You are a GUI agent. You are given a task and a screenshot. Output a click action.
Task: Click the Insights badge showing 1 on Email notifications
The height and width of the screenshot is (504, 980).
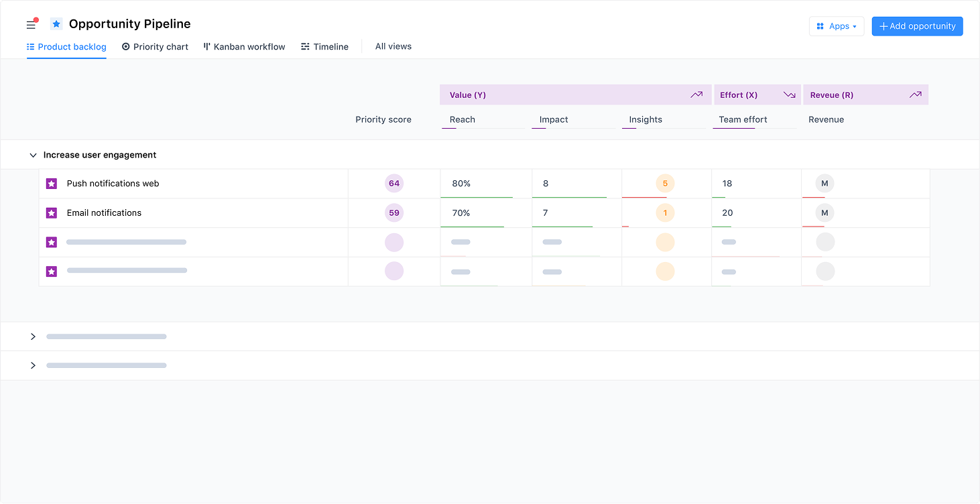point(666,212)
